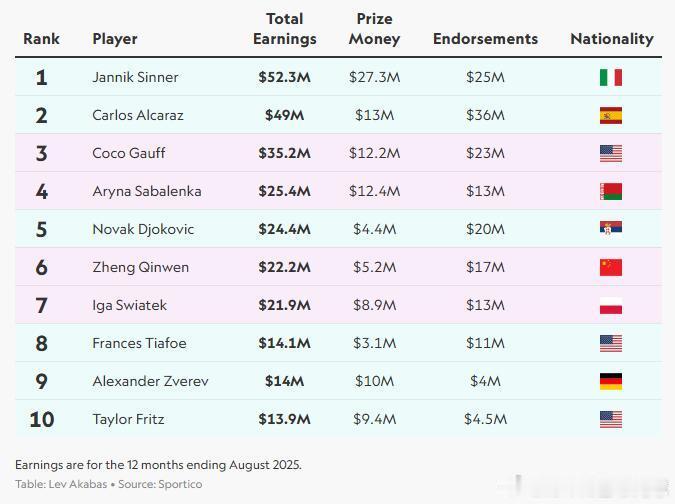The image size is (675, 504).
Task: Click Novak Djokovic's $20M endorsements value
Action: coord(486,229)
